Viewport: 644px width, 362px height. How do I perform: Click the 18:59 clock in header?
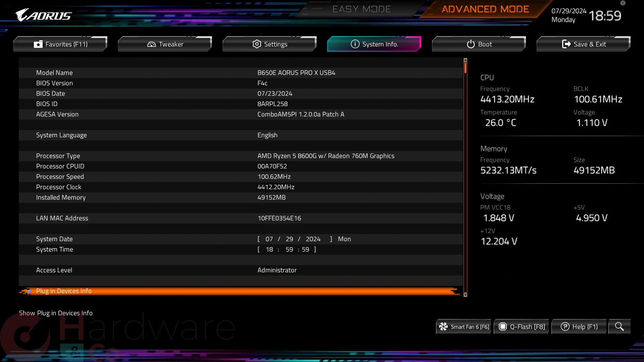pyautogui.click(x=605, y=16)
